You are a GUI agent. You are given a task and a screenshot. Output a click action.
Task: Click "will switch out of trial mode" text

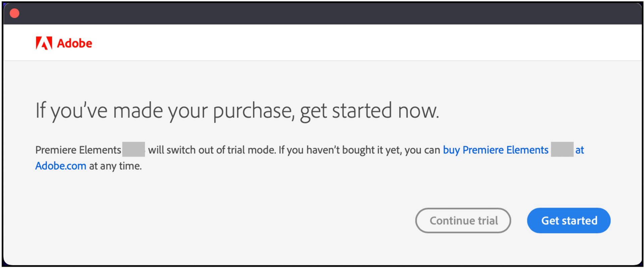(212, 150)
